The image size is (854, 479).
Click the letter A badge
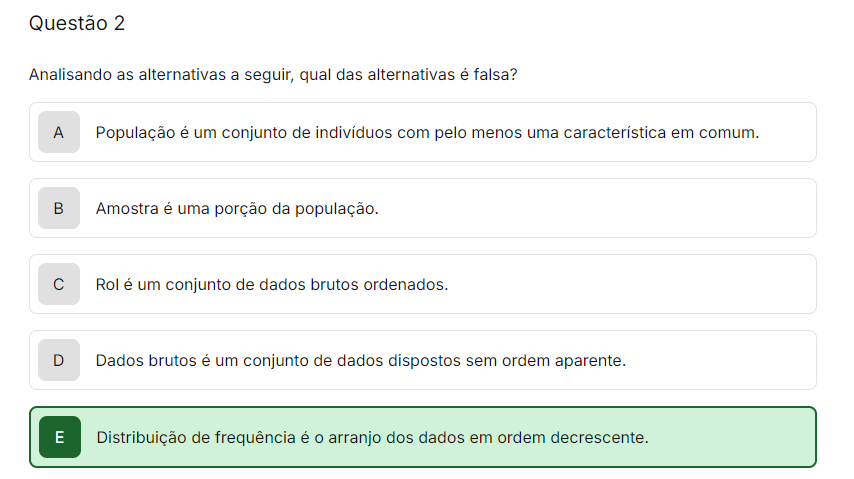click(59, 132)
